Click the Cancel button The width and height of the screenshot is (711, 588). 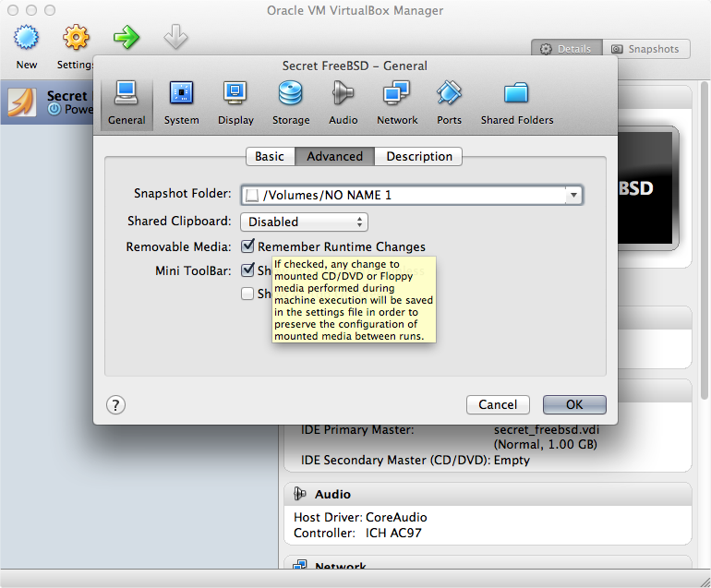coord(498,404)
